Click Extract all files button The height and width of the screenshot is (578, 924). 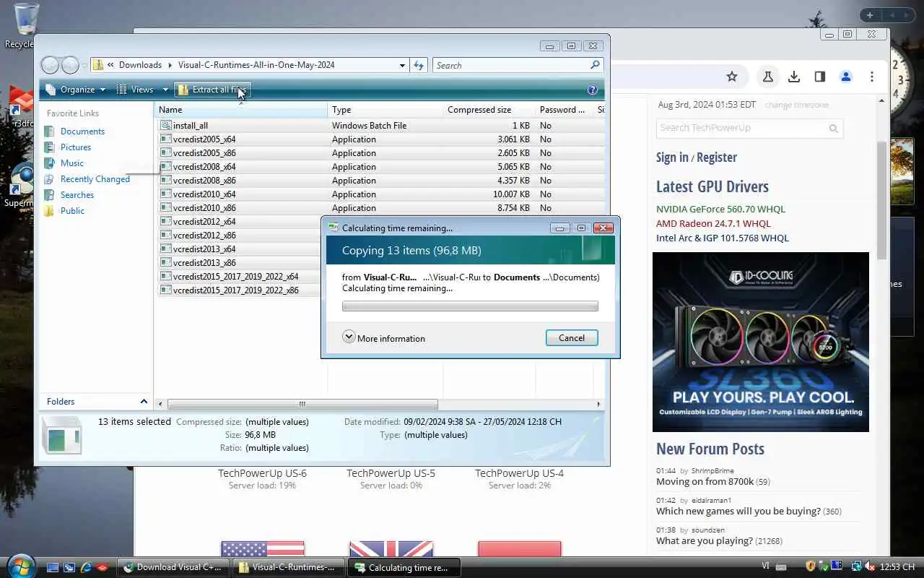tap(212, 90)
